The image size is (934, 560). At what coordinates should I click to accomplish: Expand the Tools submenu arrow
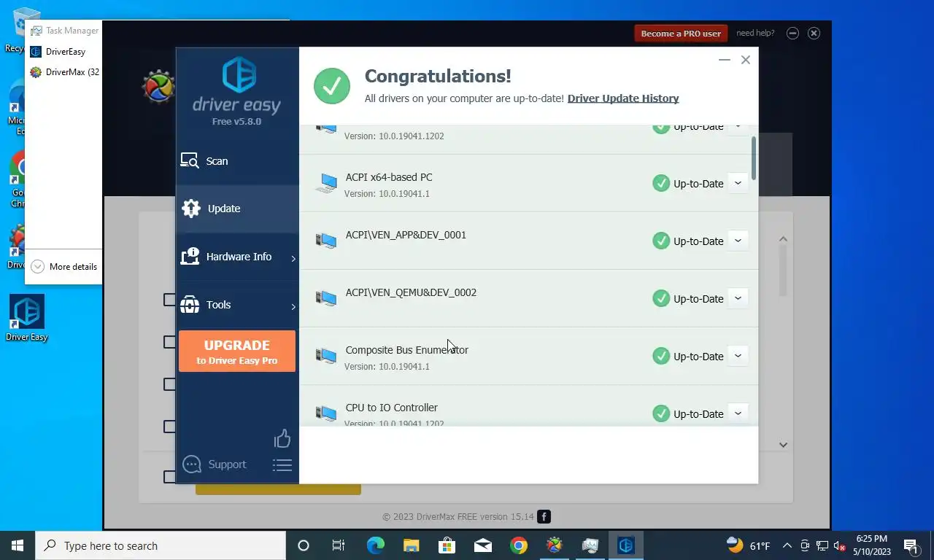tap(293, 306)
